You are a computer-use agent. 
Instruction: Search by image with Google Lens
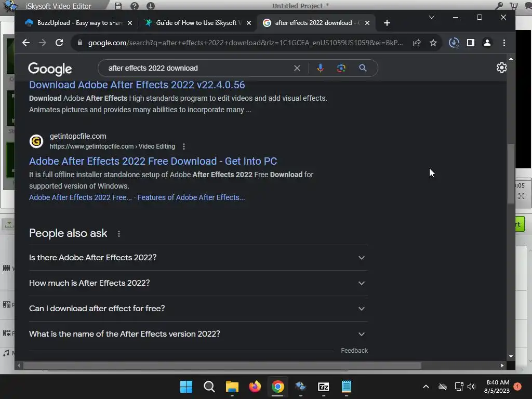click(341, 68)
